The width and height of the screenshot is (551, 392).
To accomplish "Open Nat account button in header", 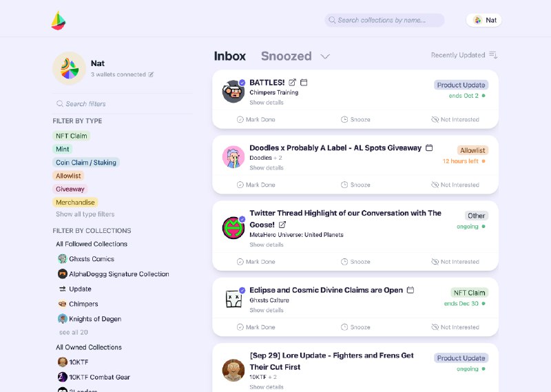I will pyautogui.click(x=484, y=20).
